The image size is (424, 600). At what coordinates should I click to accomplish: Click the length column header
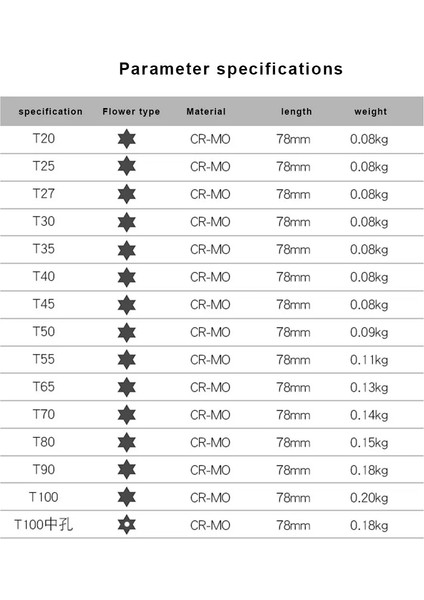point(296,112)
